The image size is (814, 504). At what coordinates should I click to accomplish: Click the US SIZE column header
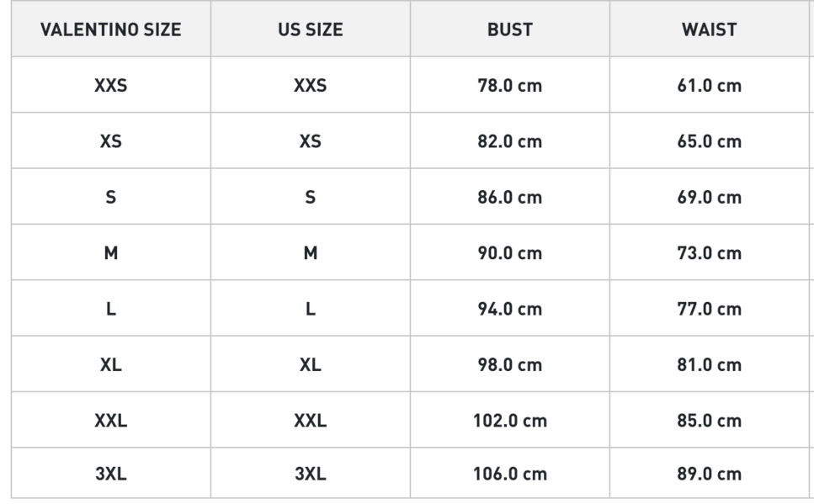[x=311, y=29]
